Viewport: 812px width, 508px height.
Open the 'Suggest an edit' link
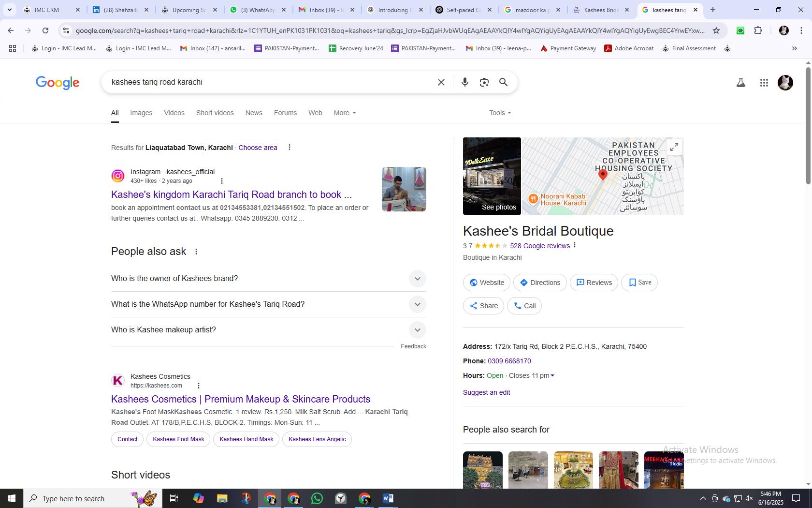click(x=486, y=392)
